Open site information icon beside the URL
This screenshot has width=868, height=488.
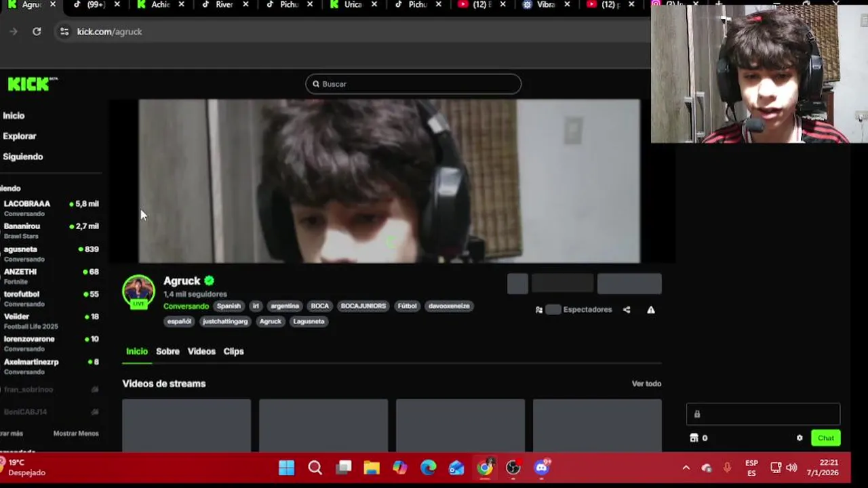click(x=64, y=31)
